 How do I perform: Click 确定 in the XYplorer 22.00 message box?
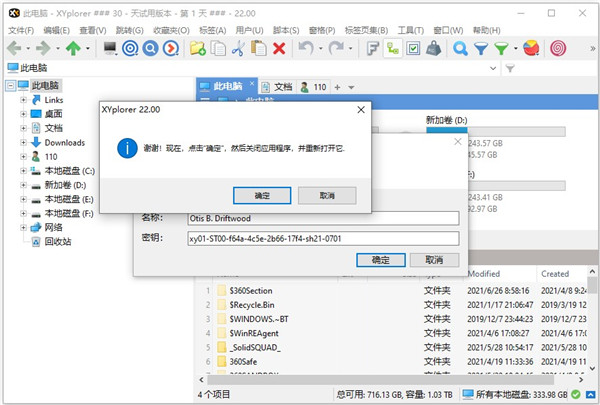(262, 196)
